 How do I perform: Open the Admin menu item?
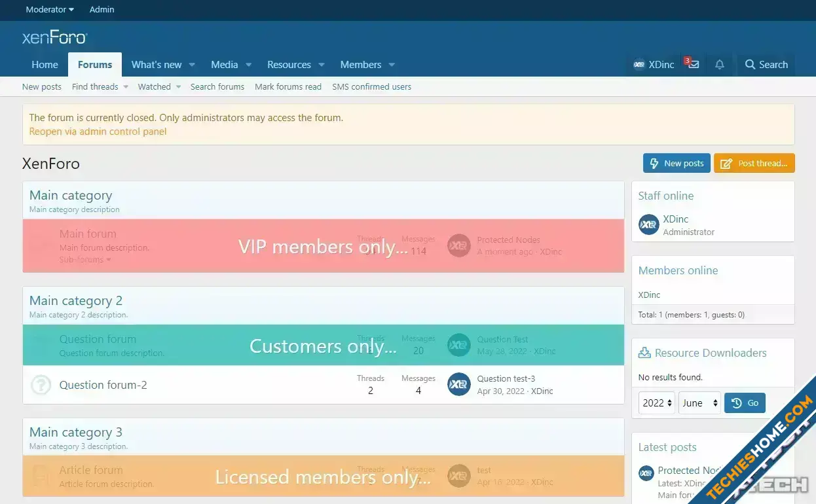point(102,9)
